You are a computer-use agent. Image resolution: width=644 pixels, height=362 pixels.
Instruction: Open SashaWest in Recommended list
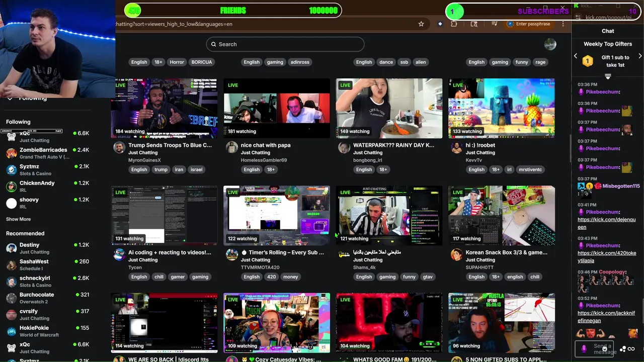click(47, 264)
